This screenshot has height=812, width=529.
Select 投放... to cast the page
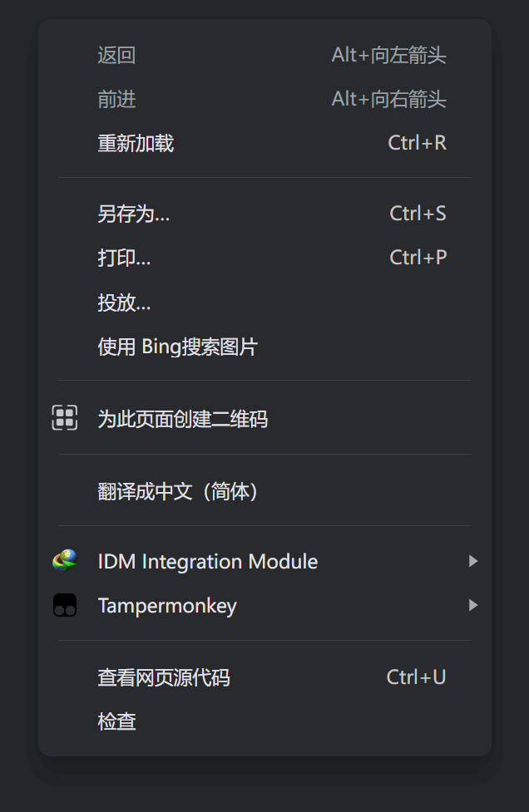(124, 303)
